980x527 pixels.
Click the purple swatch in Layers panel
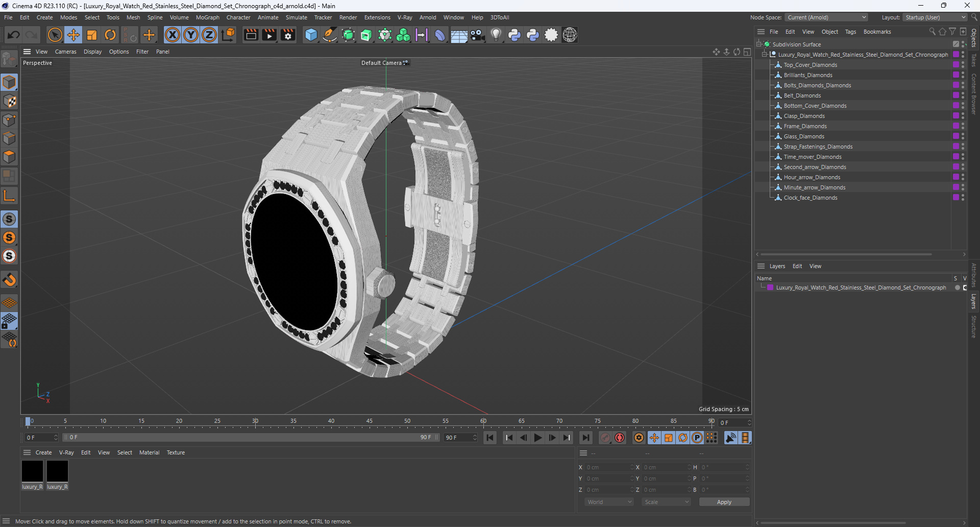point(770,288)
